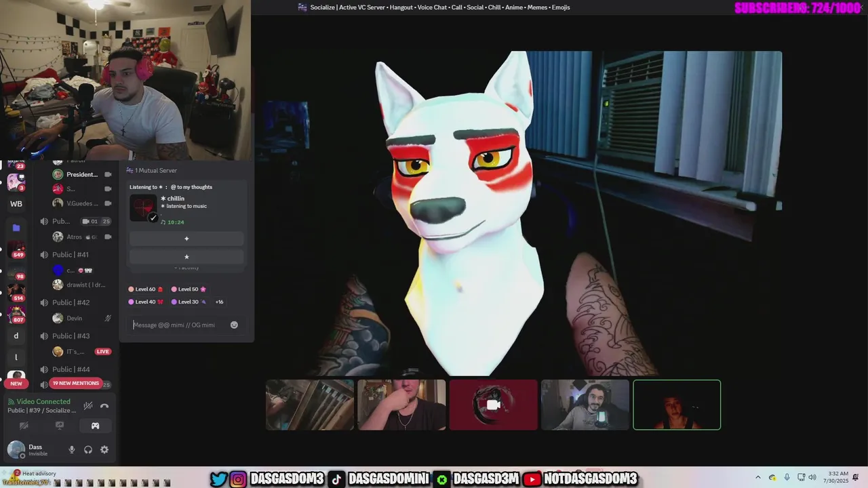
Task: Select red camera-off participant tile
Action: (x=493, y=405)
